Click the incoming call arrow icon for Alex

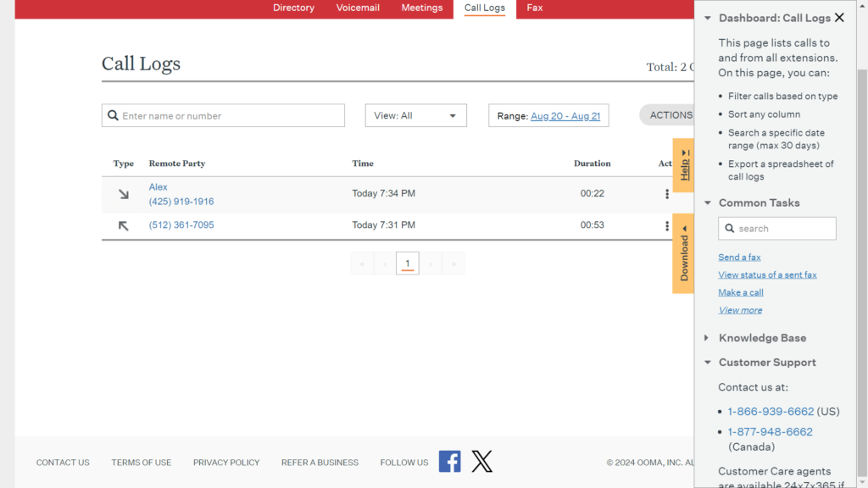point(124,194)
